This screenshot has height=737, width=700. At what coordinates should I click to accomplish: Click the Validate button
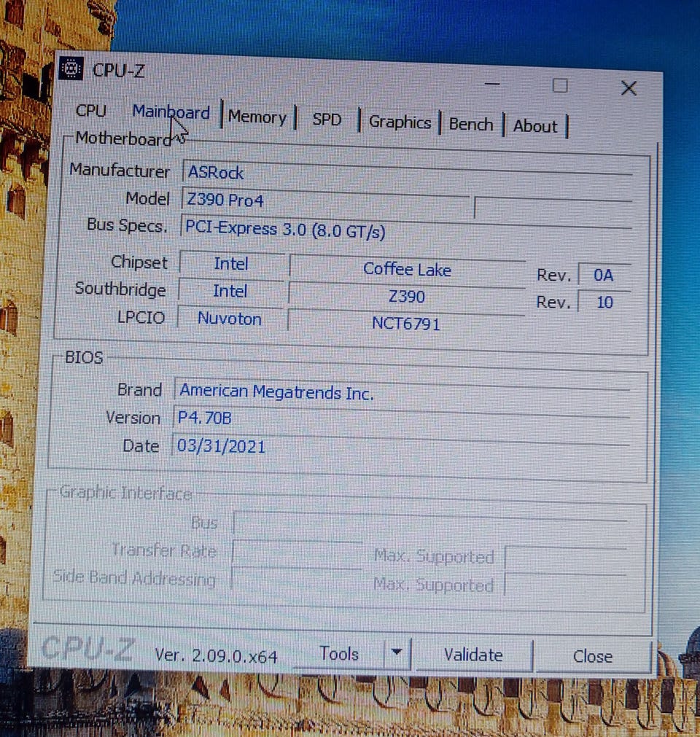tap(473, 655)
